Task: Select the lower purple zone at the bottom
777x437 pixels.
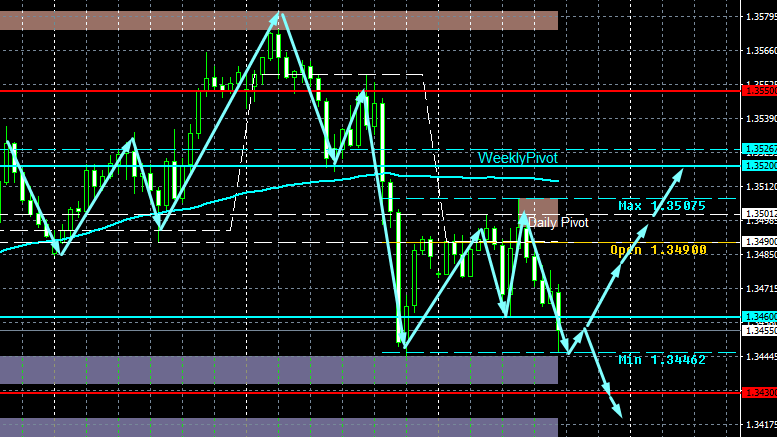Action: click(279, 428)
